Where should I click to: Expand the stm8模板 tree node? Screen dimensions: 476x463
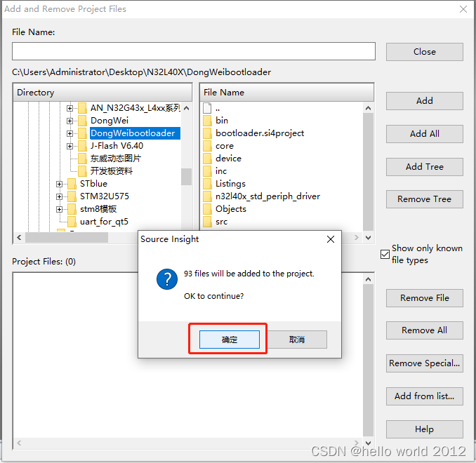[59, 209]
